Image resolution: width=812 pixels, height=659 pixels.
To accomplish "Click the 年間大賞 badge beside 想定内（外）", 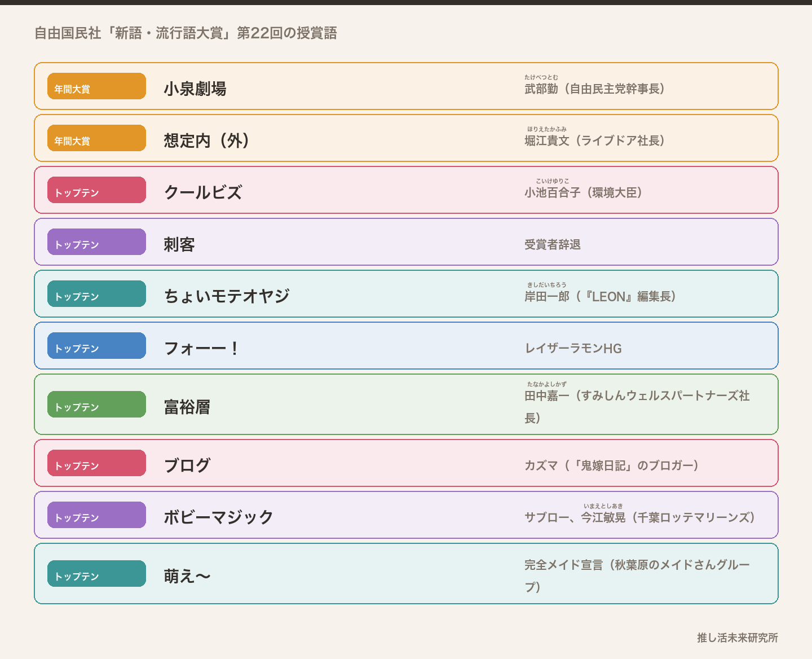I will (96, 138).
